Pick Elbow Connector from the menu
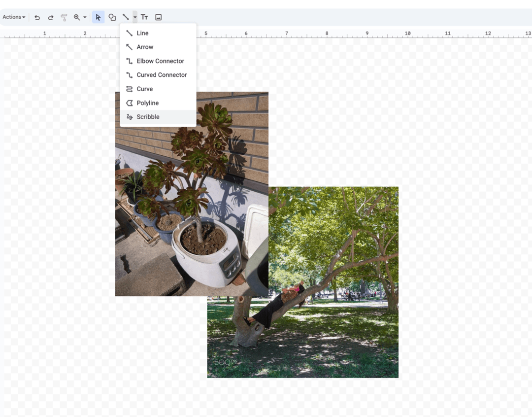Image resolution: width=532 pixels, height=417 pixels. click(160, 61)
